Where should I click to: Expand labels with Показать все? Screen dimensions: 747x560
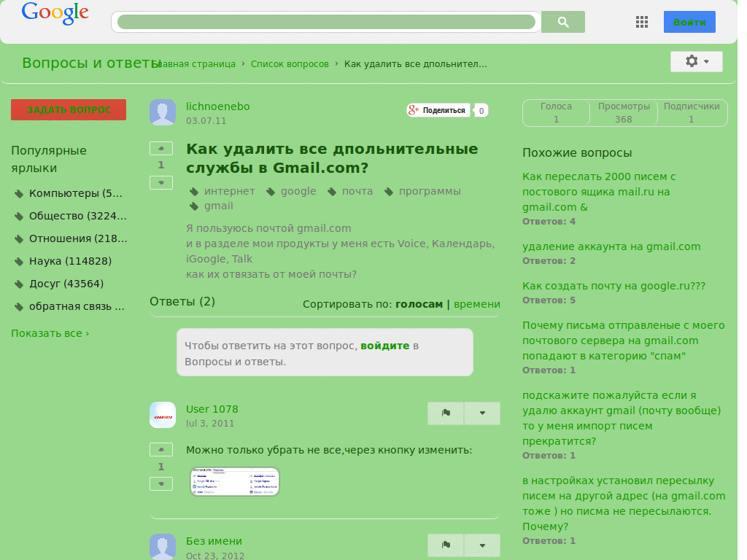[50, 333]
